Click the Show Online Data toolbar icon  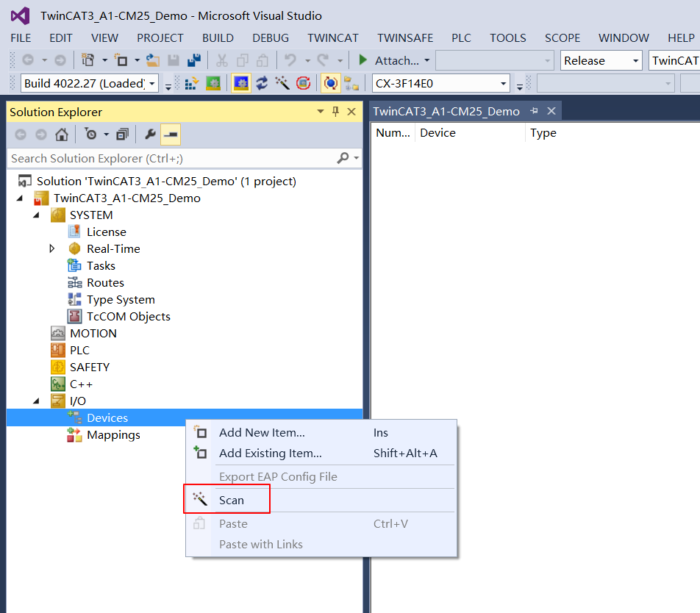pyautogui.click(x=330, y=83)
